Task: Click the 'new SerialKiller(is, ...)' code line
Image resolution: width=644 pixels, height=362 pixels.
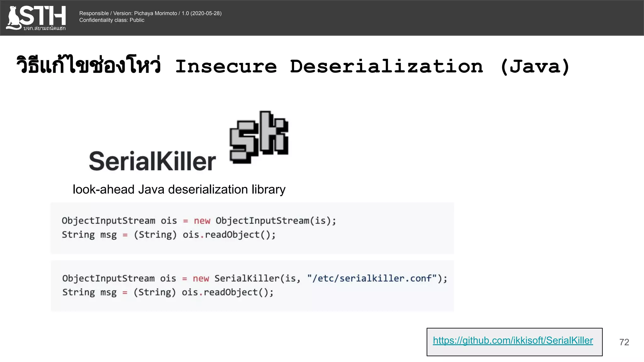Action: (x=255, y=278)
